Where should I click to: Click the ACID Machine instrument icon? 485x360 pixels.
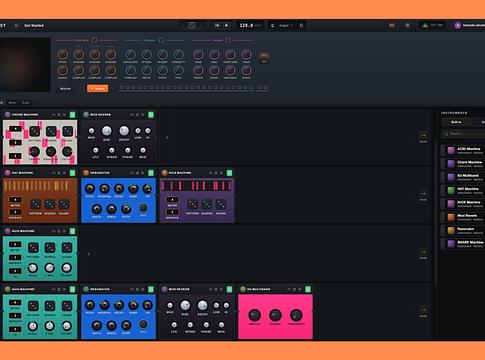click(x=451, y=150)
